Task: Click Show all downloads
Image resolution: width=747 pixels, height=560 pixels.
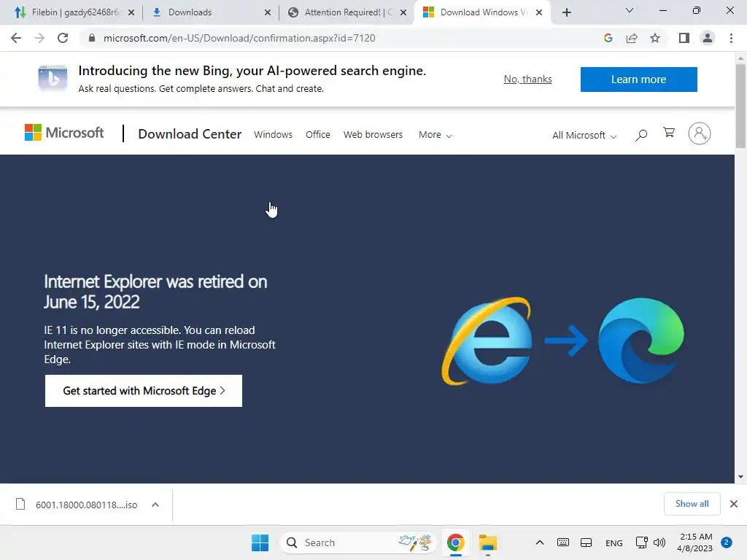Action: coord(692,504)
